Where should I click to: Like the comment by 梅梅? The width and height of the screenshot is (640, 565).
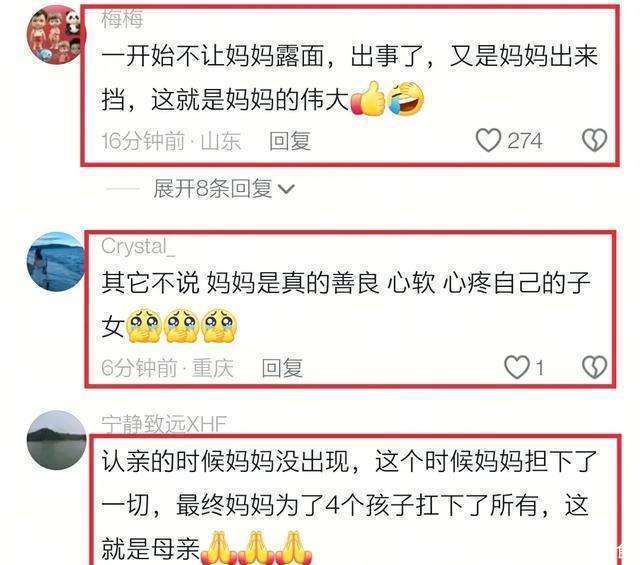488,140
